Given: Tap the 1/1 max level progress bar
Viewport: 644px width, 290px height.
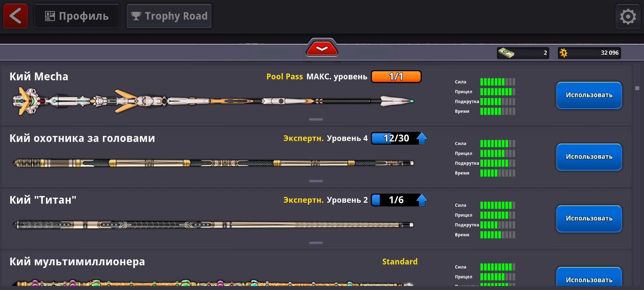Looking at the screenshot, I should 396,77.
